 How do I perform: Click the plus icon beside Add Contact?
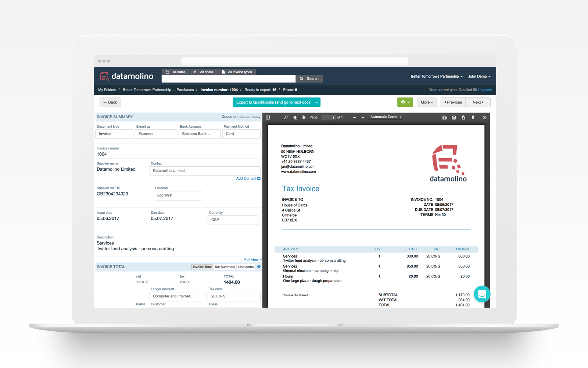pos(259,178)
